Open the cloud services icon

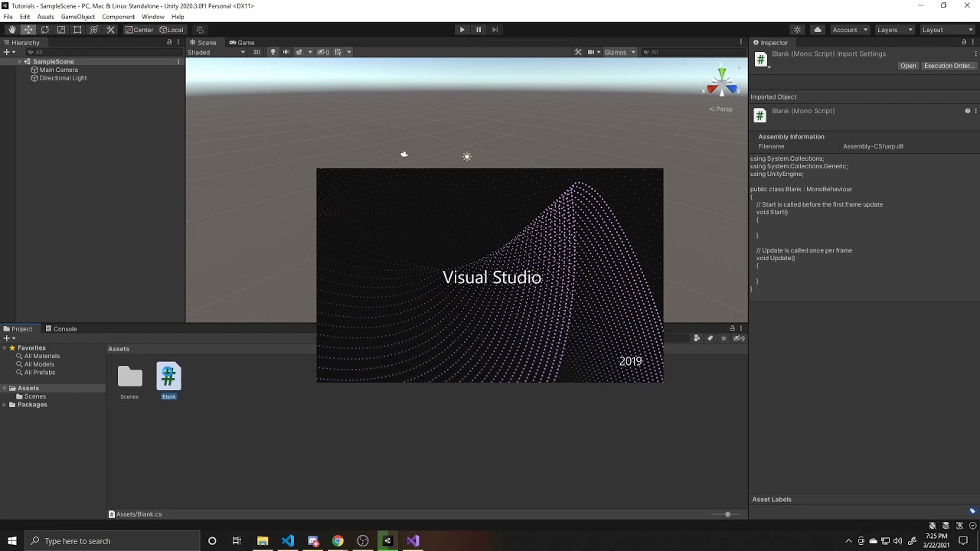[817, 30]
